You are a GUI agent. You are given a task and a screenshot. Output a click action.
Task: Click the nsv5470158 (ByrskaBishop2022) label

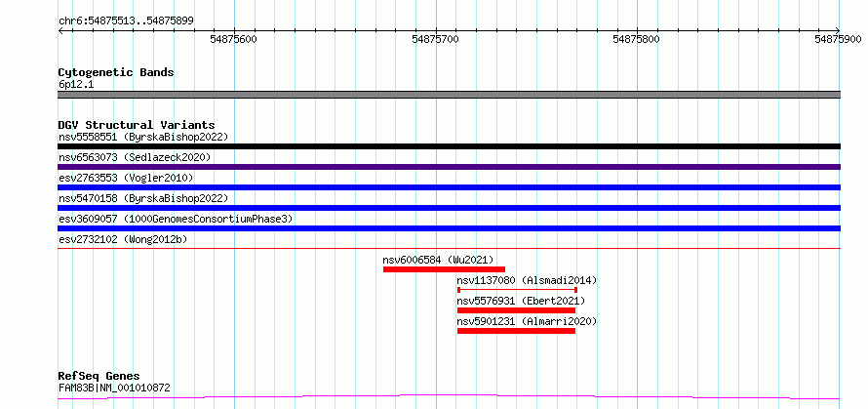(143, 198)
